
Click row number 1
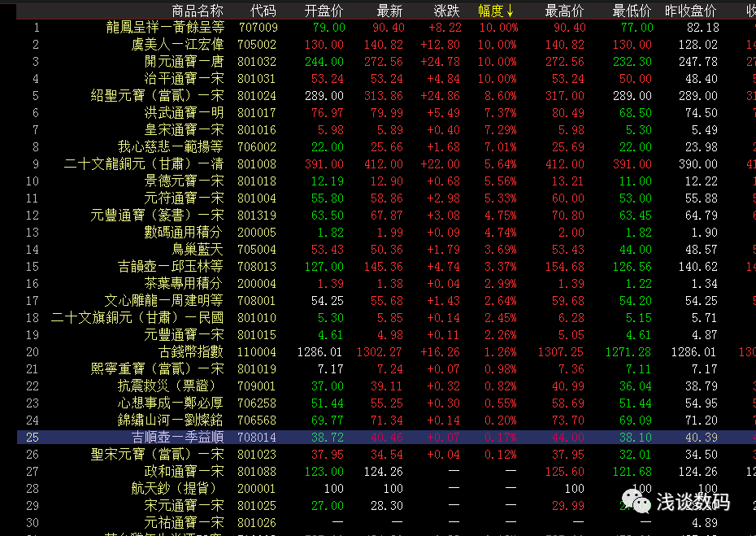point(36,28)
